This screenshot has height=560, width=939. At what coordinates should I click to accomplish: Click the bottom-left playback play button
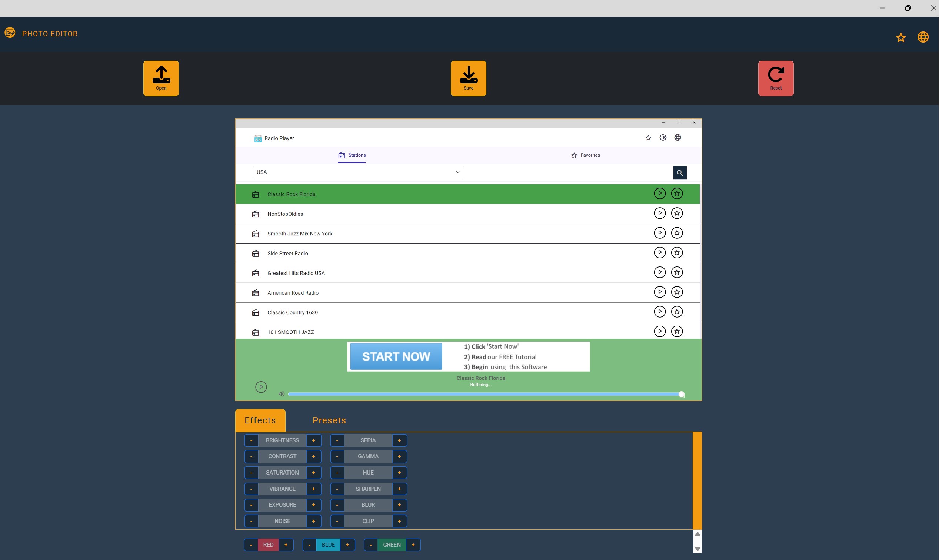[261, 387]
